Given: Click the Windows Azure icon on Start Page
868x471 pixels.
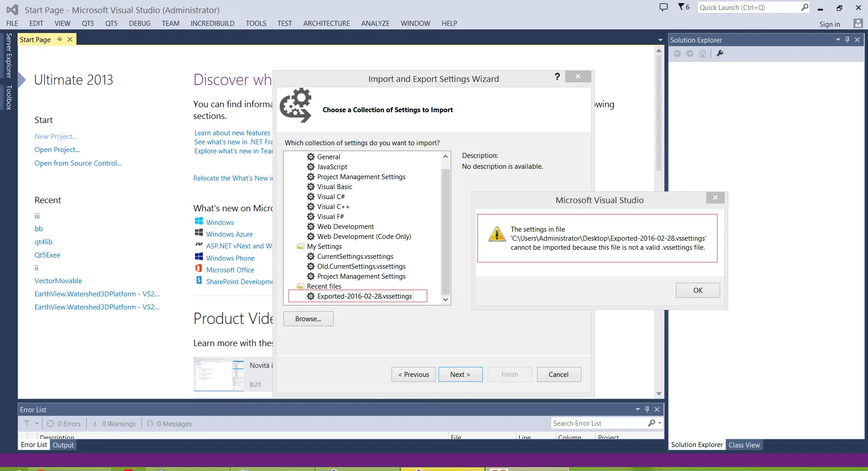Looking at the screenshot, I should pyautogui.click(x=199, y=233).
